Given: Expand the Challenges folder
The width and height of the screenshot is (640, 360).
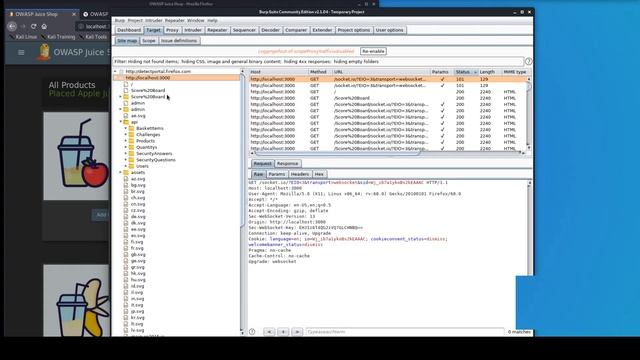Looking at the screenshot, I should [x=126, y=135].
